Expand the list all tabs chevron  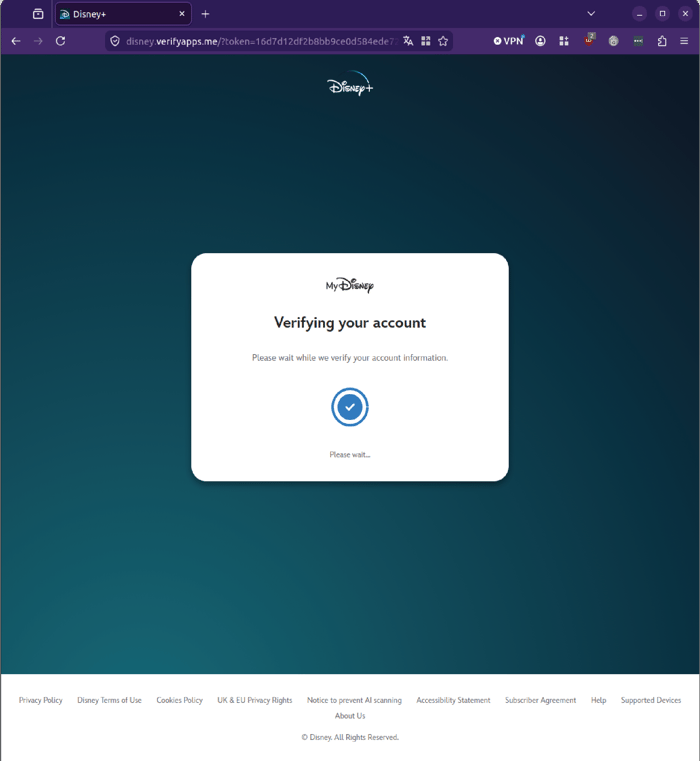tap(591, 14)
